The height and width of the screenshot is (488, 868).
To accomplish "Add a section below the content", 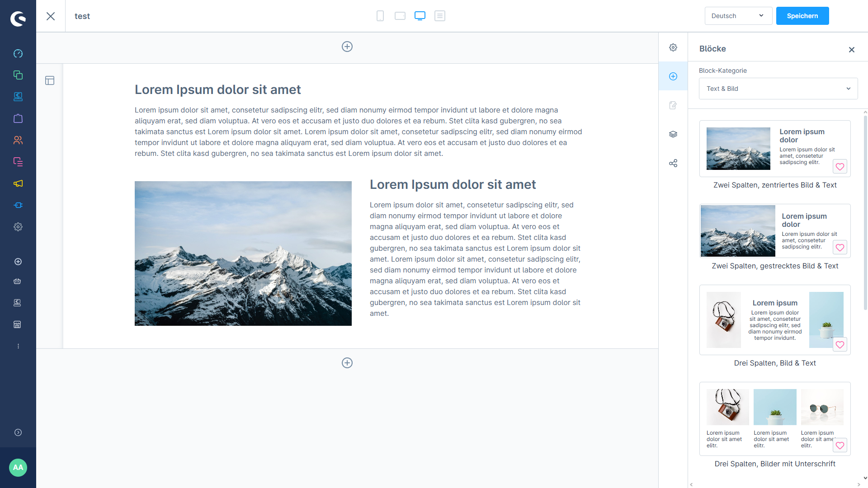I will click(347, 363).
